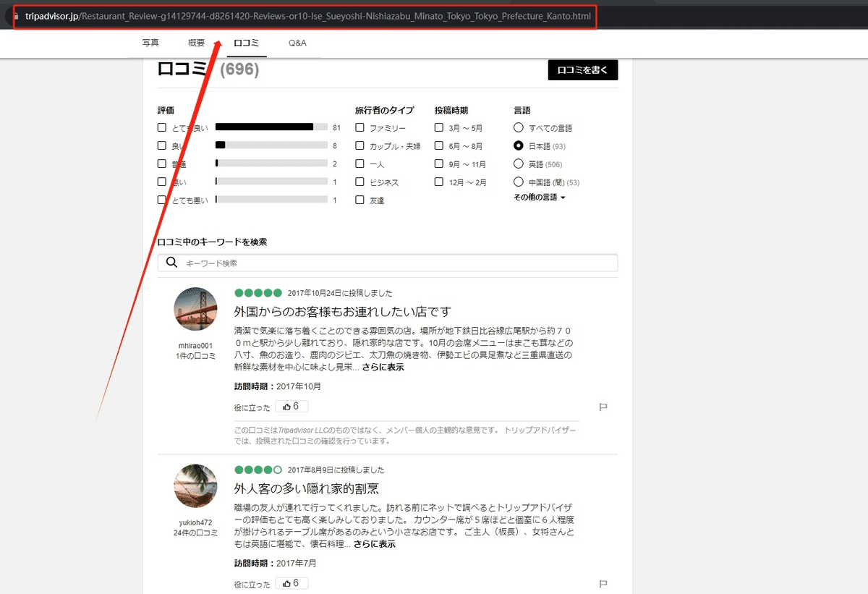Check the 友達 traveler type
The width and height of the screenshot is (868, 594).
(x=359, y=200)
